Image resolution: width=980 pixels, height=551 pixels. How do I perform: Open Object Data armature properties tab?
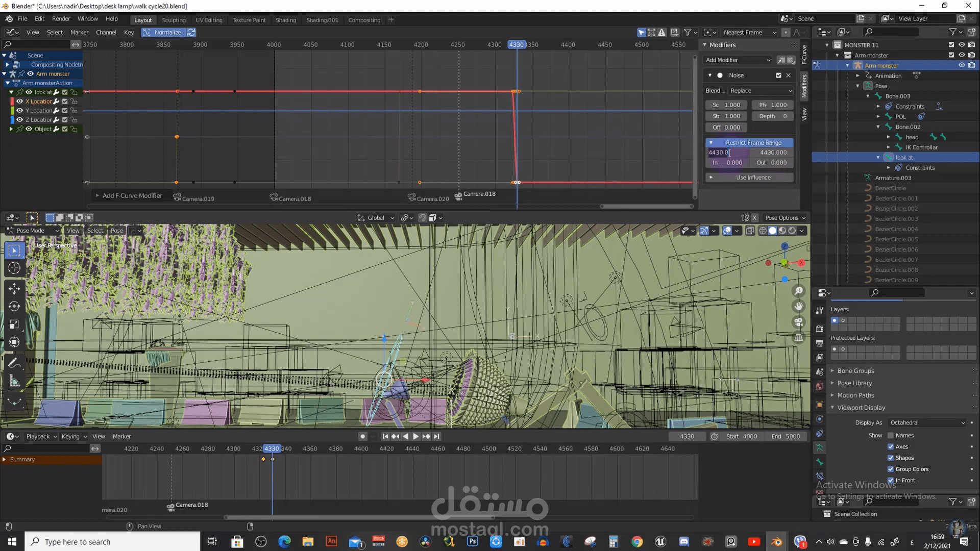tap(820, 447)
